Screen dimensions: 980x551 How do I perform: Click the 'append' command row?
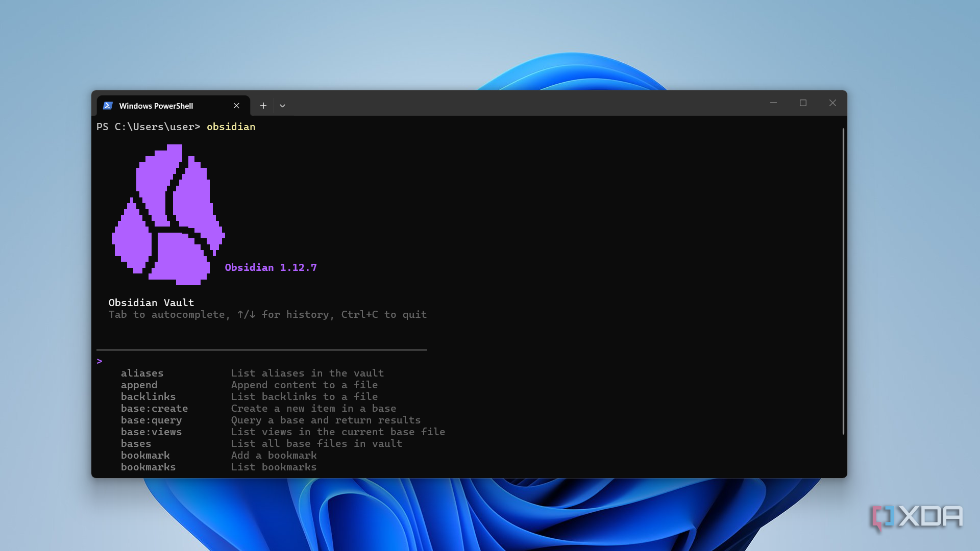pyautogui.click(x=249, y=385)
